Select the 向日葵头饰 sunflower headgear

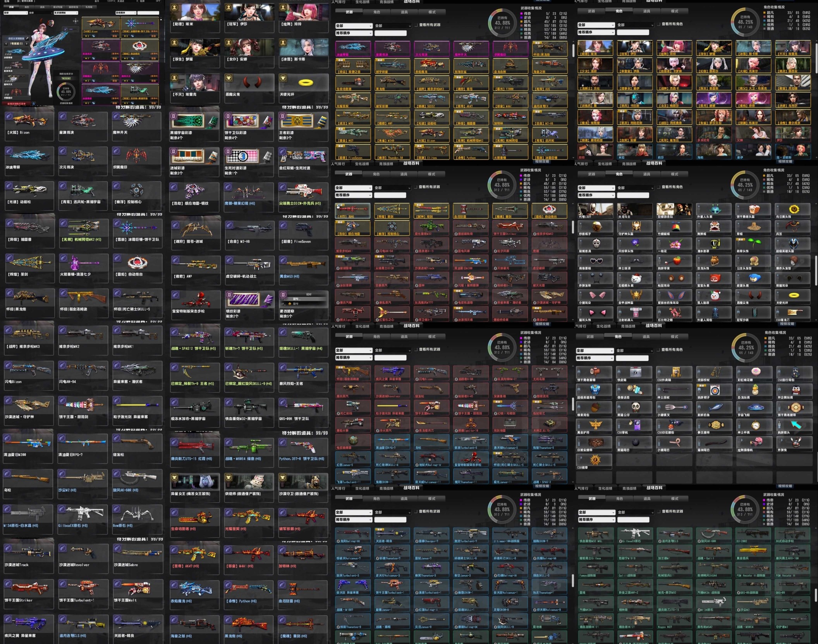[x=794, y=210]
